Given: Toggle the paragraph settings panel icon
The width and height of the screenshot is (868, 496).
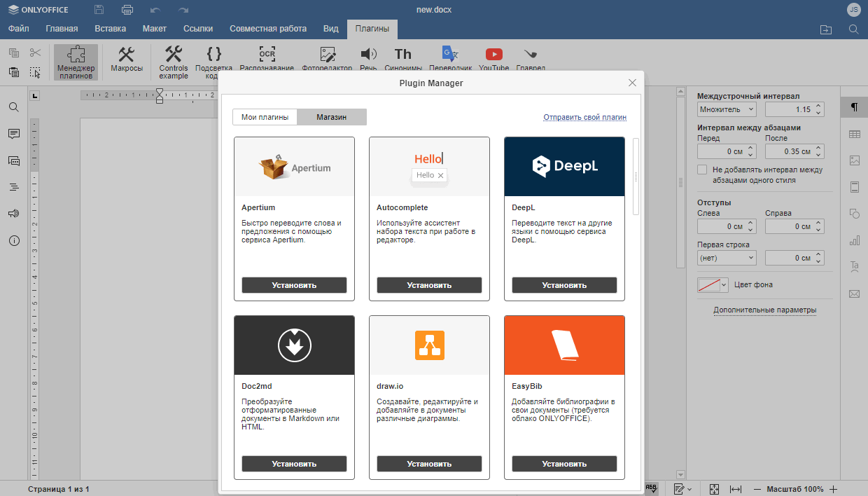Looking at the screenshot, I should coord(854,107).
